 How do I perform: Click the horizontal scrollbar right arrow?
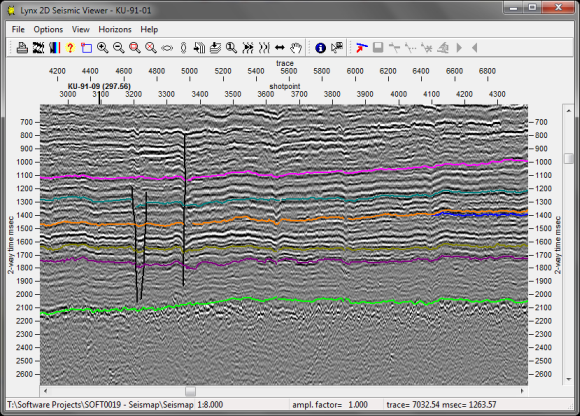click(x=522, y=391)
